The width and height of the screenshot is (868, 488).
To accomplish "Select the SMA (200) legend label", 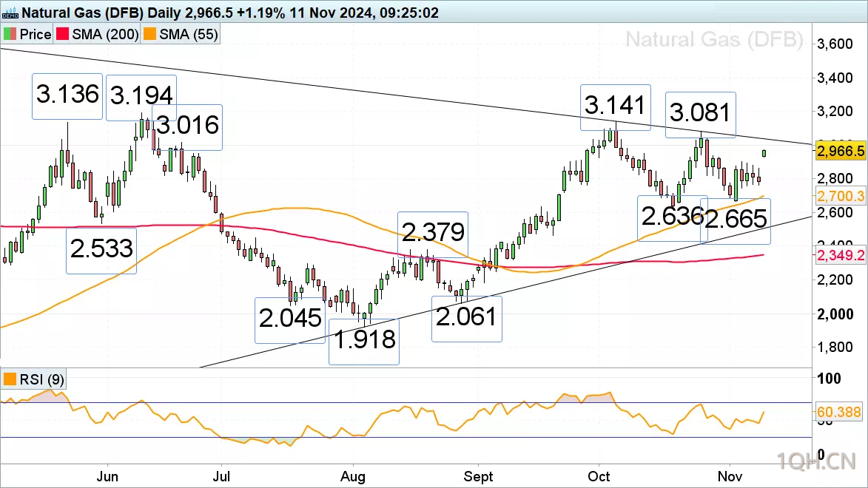I will [x=105, y=34].
